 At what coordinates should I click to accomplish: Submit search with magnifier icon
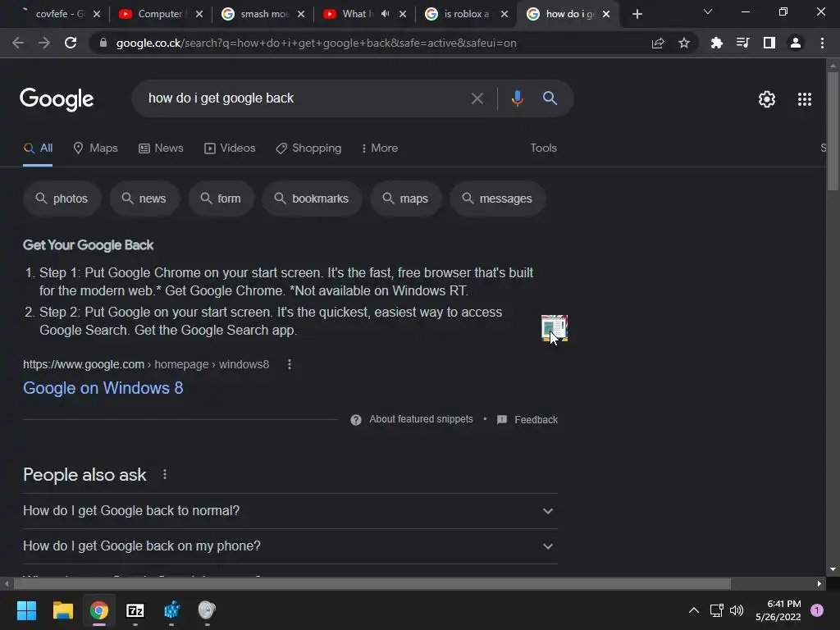[x=550, y=98]
